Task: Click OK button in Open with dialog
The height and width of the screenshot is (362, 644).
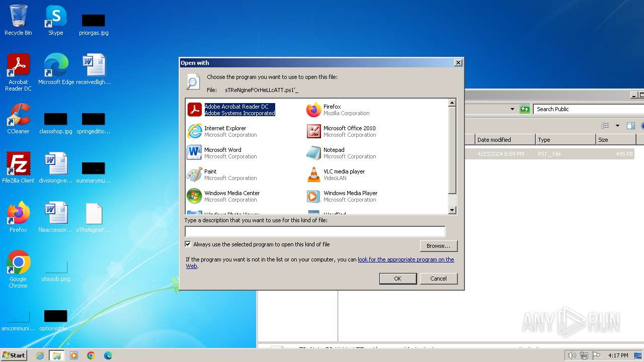Action: click(397, 279)
